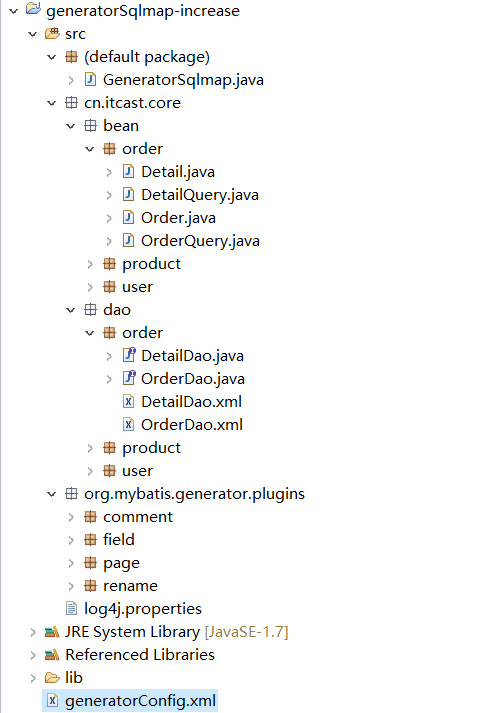The image size is (495, 713).
Task: Expand the lib folder node
Action: [33, 678]
